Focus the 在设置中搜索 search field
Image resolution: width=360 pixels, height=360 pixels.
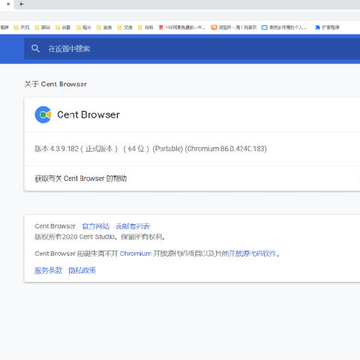click(x=192, y=49)
